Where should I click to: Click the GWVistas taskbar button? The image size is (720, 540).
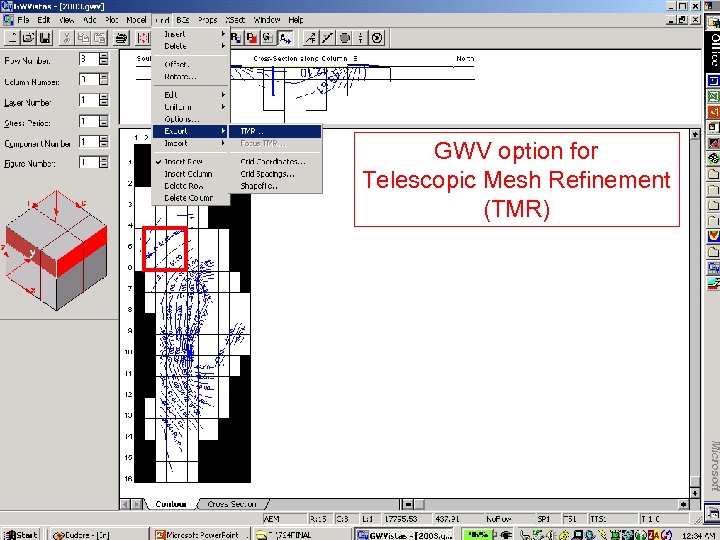(405, 534)
